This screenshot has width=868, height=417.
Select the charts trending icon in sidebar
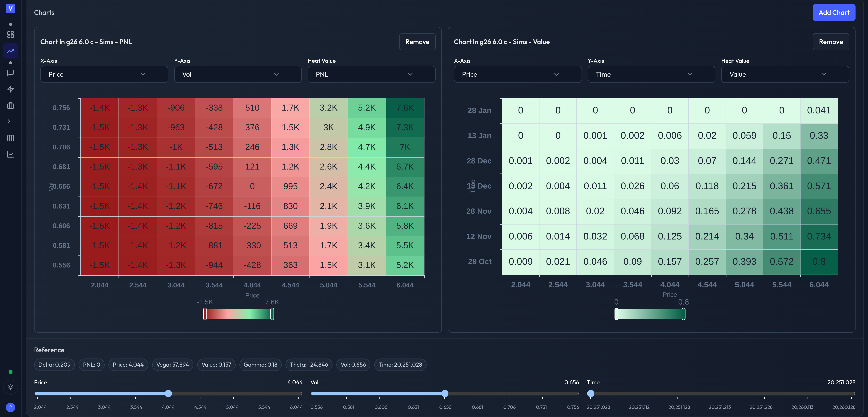click(10, 51)
